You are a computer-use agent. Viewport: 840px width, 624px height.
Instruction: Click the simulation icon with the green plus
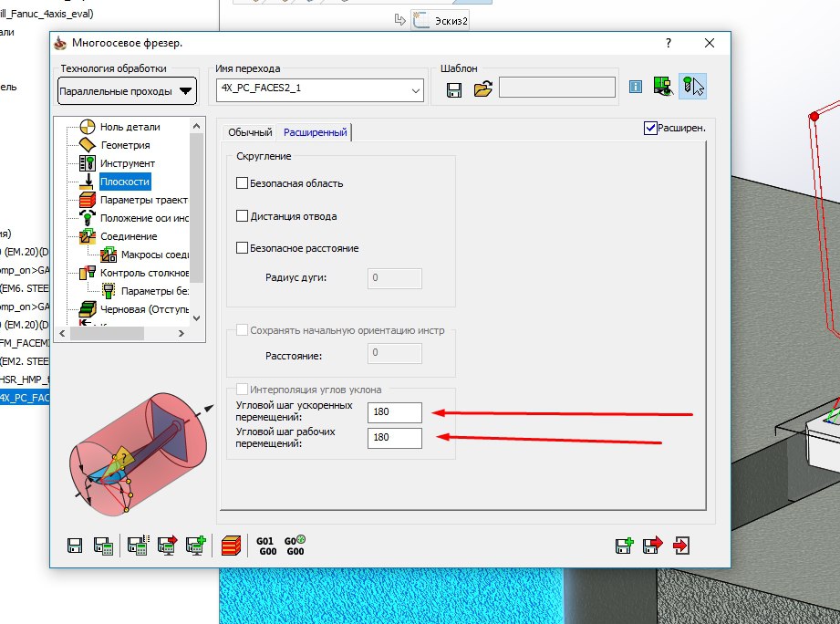pos(195,546)
